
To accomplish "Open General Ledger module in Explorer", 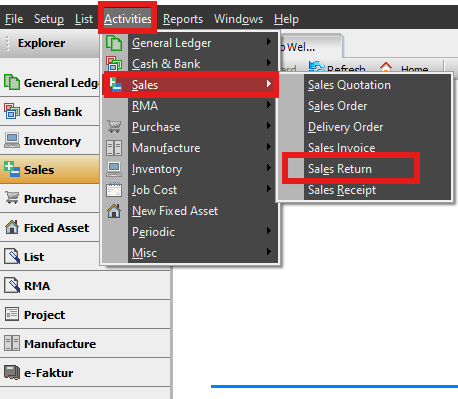I will [x=50, y=82].
